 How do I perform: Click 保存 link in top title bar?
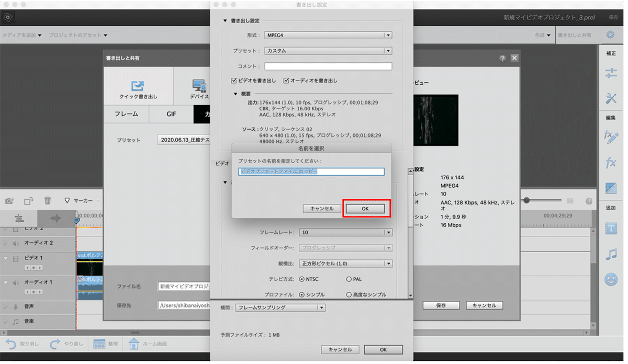pos(613,17)
